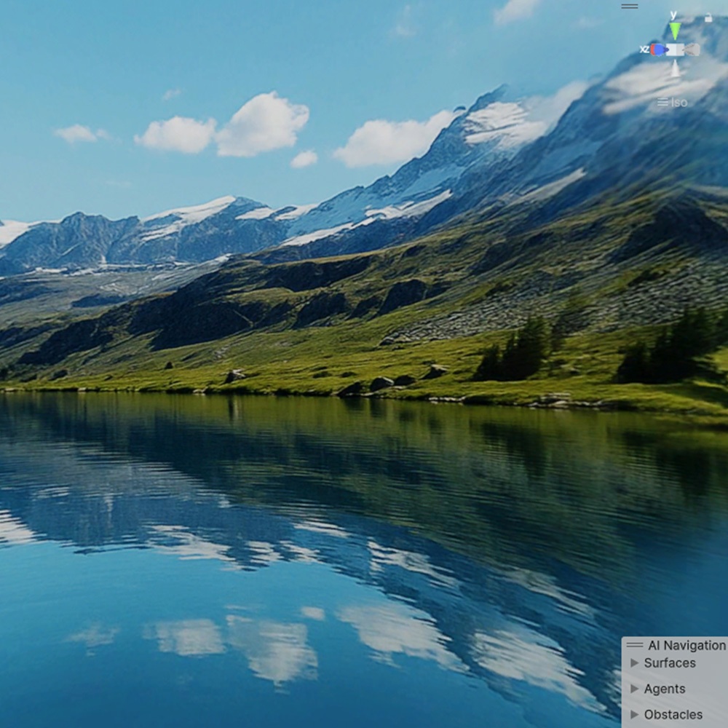
Task: Toggle projection mode by clicking the Iso label
Action: pos(681,102)
